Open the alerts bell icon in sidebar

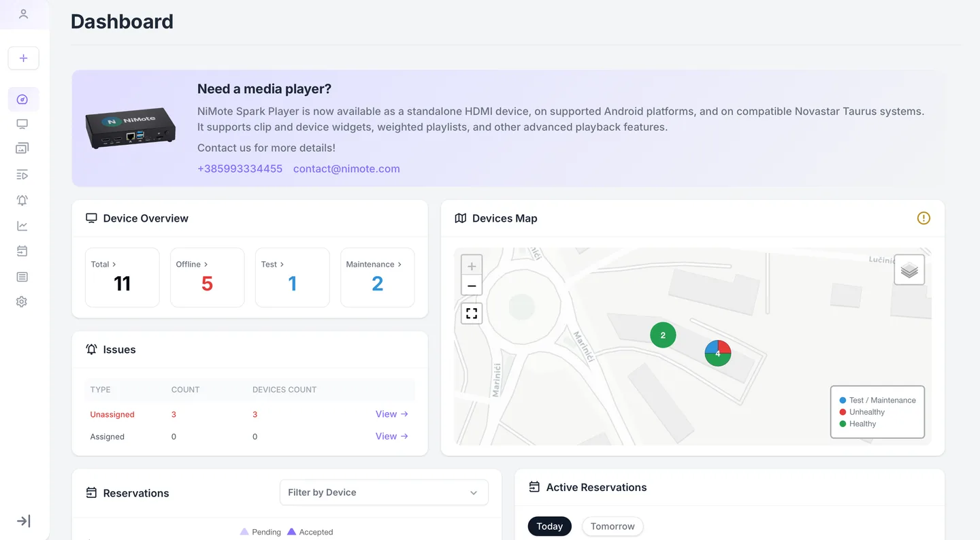point(22,200)
